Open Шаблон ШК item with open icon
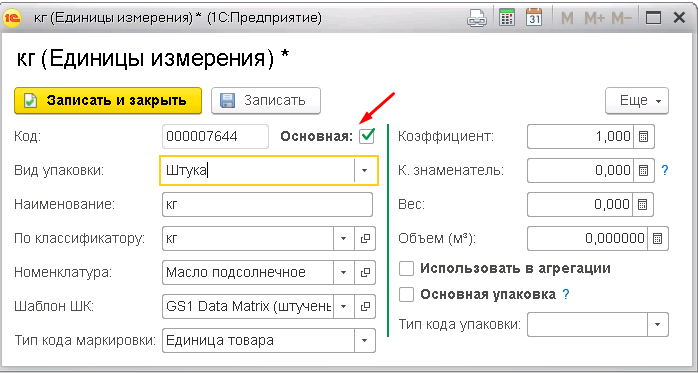Viewport: 698px width, 373px height. pyautogui.click(x=365, y=306)
